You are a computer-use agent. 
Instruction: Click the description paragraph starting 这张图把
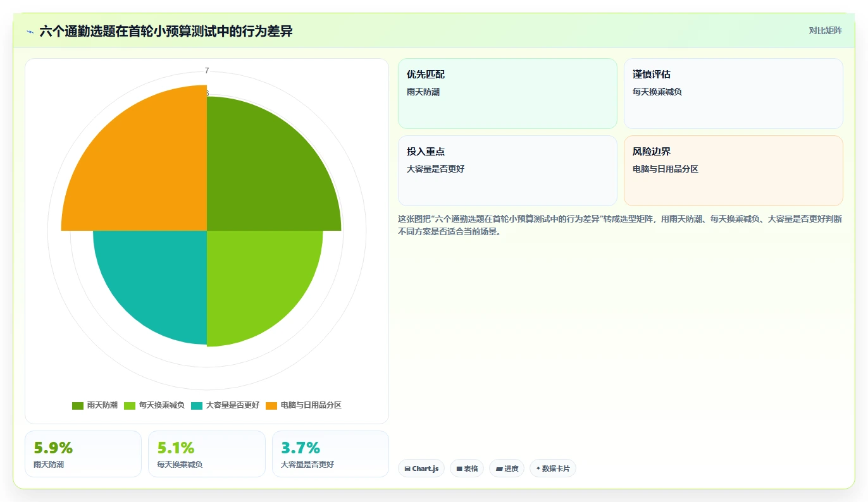coord(620,225)
